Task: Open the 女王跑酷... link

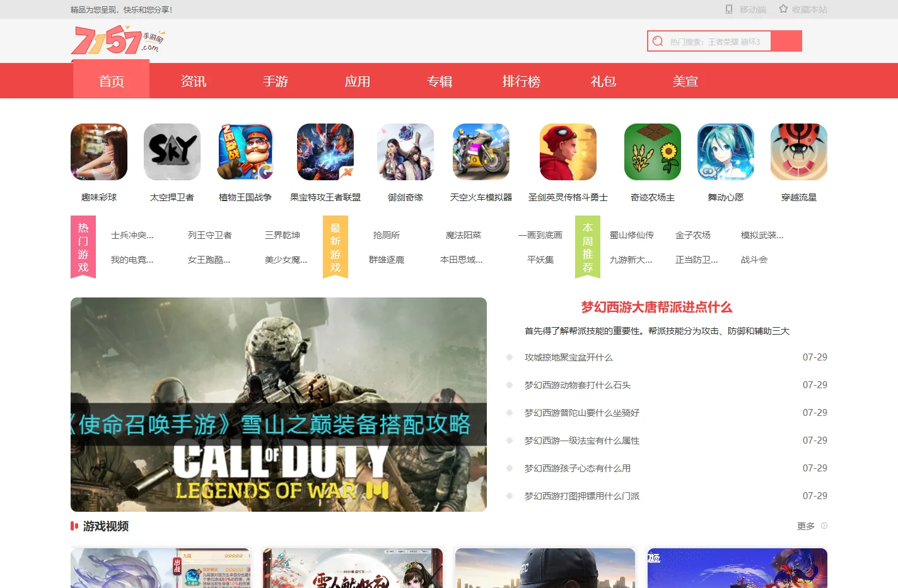Action: pos(209,260)
